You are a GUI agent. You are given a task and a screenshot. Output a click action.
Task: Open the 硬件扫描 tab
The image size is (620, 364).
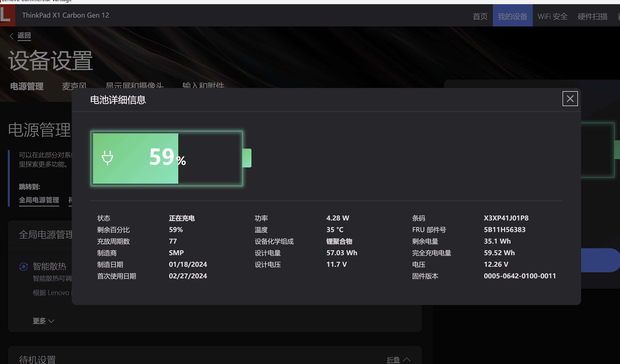tap(592, 16)
